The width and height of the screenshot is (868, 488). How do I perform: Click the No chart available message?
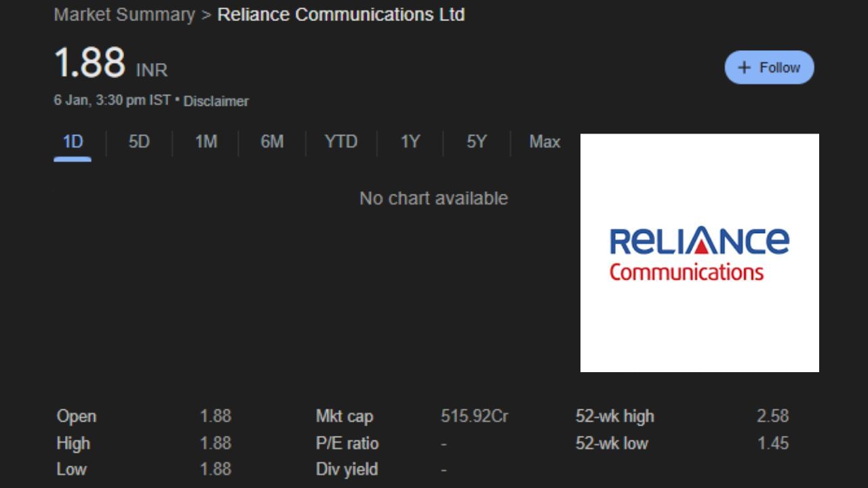click(433, 198)
